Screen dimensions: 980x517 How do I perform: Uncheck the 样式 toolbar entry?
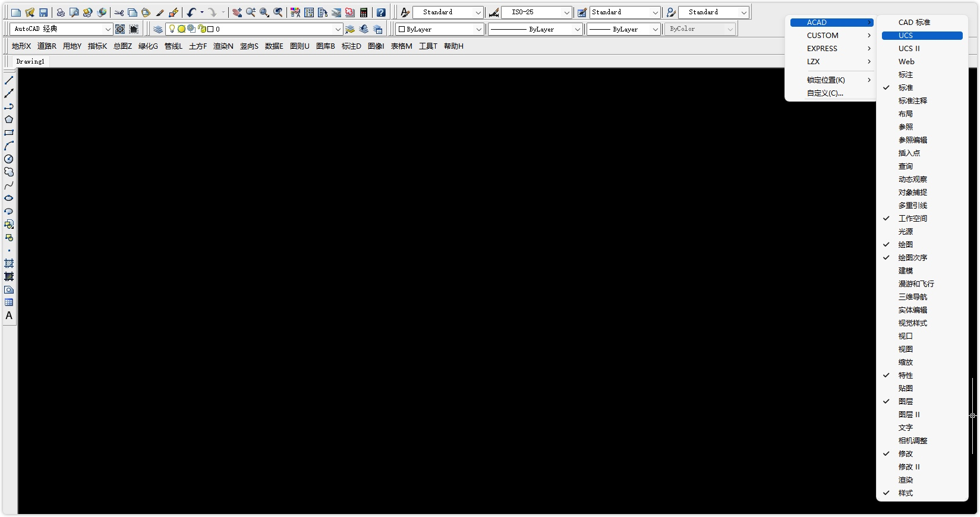coord(922,493)
